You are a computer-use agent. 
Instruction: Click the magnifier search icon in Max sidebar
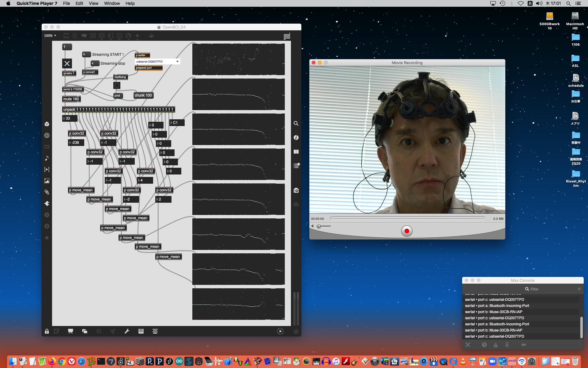tap(296, 123)
